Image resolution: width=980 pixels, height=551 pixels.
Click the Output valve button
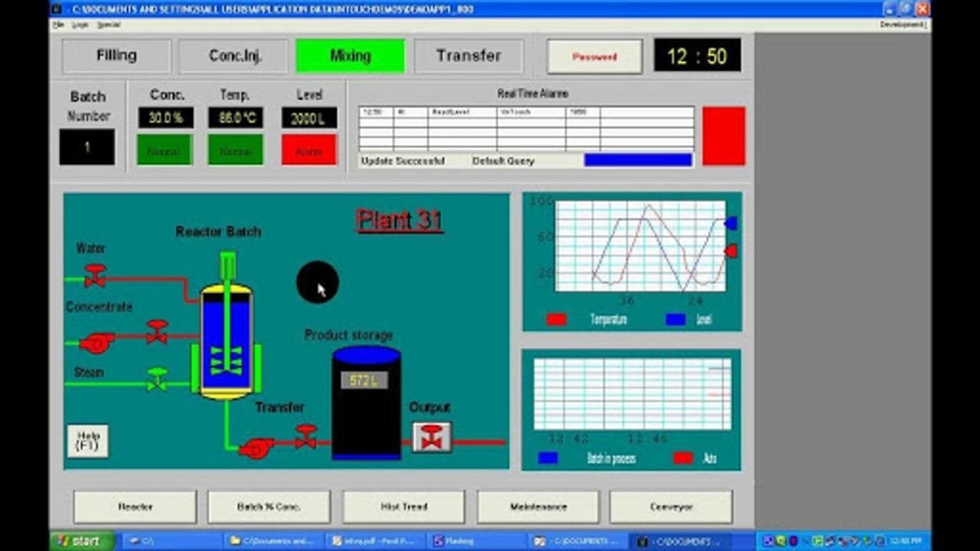tap(432, 436)
